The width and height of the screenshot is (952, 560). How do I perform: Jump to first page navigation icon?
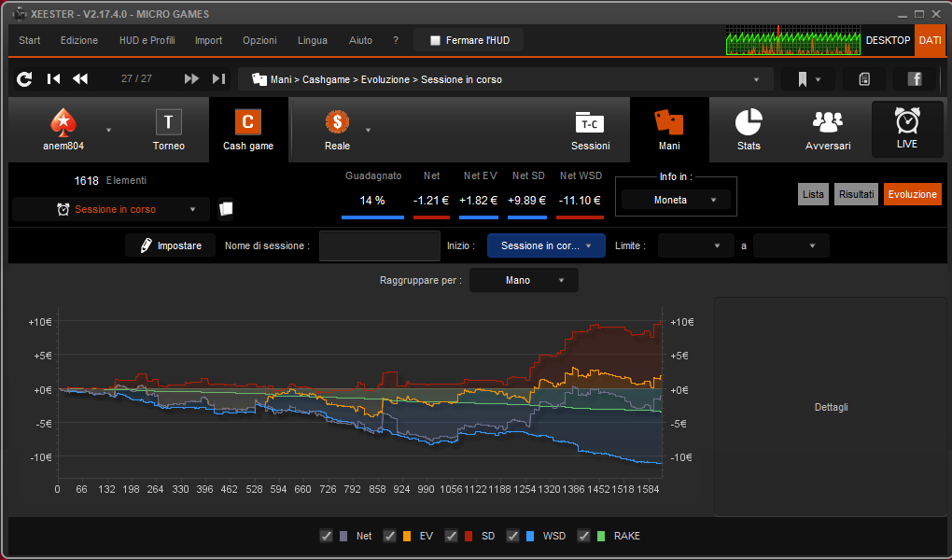point(53,79)
